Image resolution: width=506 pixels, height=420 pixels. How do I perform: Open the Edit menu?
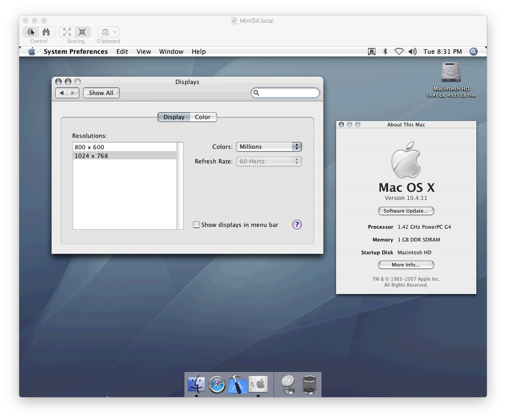(122, 52)
